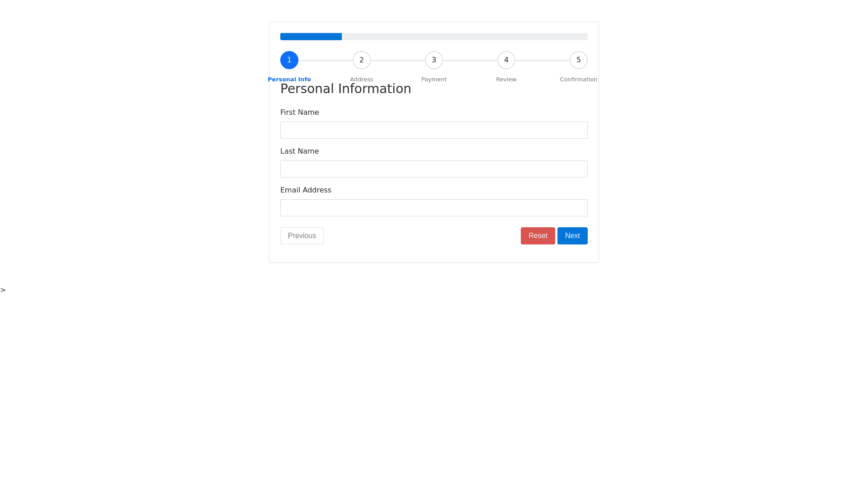Viewport: 868px width, 488px height.
Task: Click the First Name label text
Action: click(x=300, y=112)
